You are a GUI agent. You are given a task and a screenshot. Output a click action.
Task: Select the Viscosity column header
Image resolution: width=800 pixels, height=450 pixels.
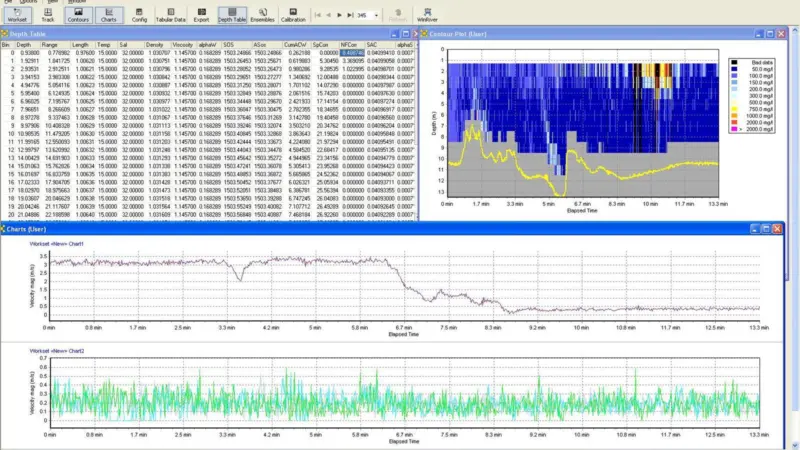pyautogui.click(x=184, y=45)
